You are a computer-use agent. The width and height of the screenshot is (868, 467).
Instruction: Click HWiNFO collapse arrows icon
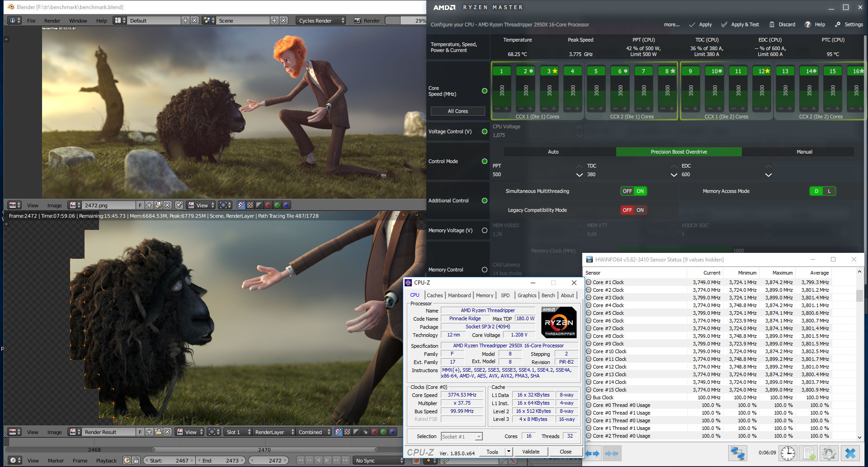[x=611, y=453]
